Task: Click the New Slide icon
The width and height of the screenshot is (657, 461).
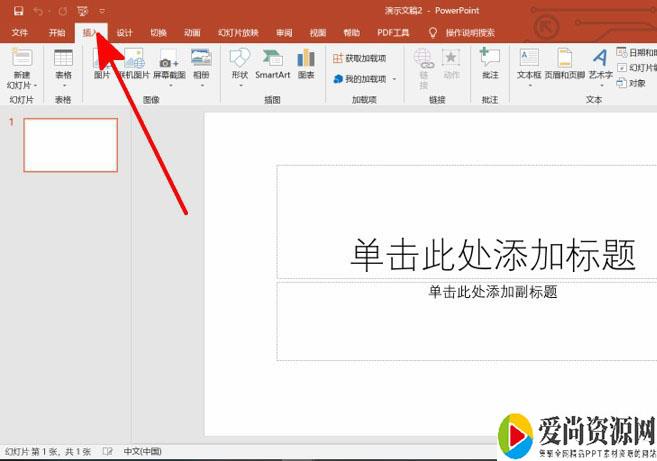Action: (21, 58)
